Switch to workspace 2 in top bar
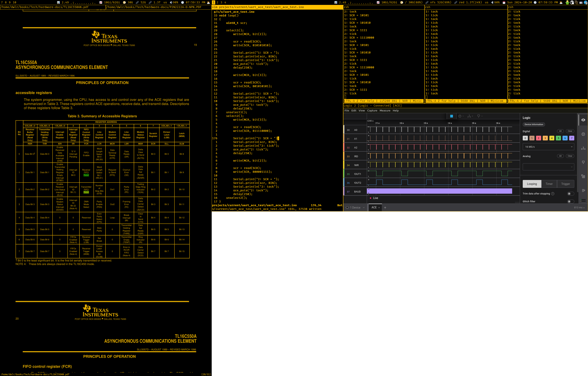588x376 pixels. 217,2
